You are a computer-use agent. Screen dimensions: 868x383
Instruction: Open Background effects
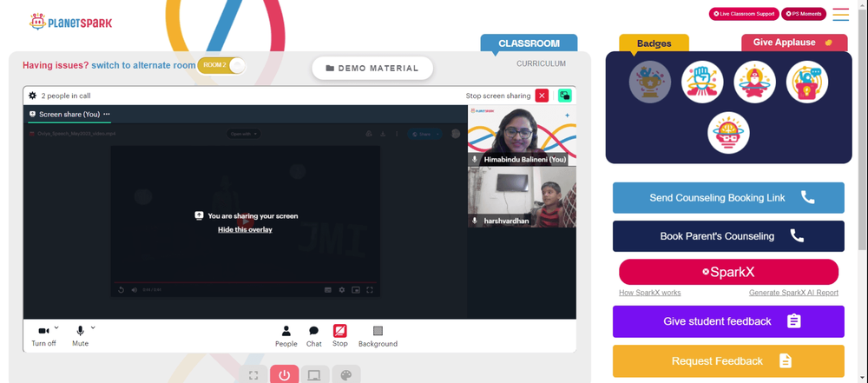coord(378,336)
